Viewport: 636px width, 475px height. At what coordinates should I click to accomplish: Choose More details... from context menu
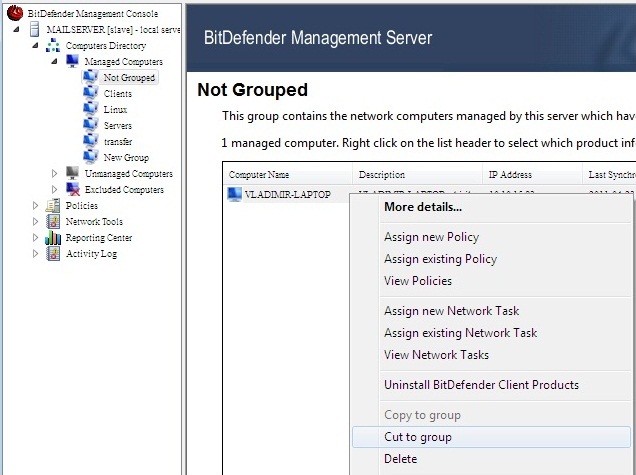(x=491, y=207)
